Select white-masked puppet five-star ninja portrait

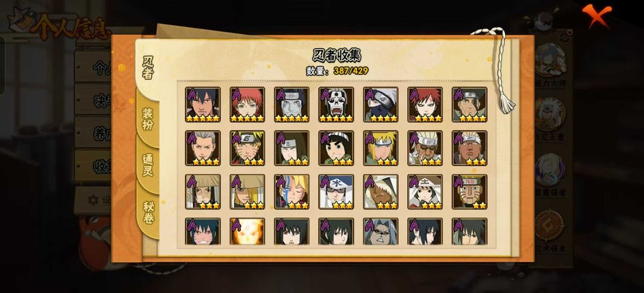(336, 104)
